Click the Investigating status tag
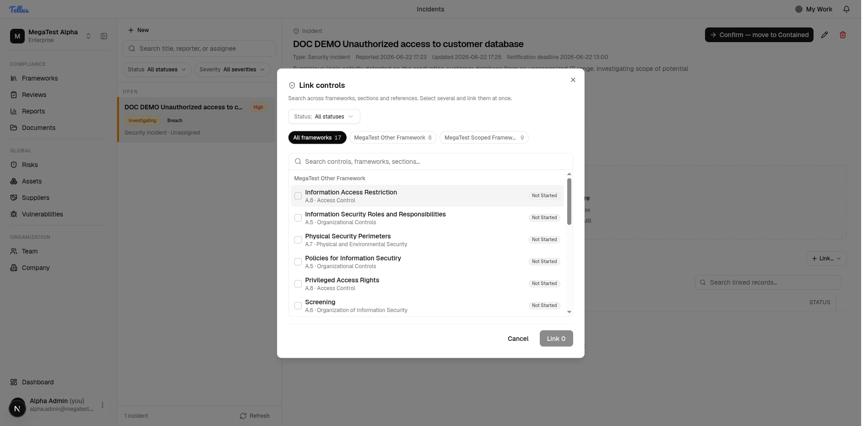Image resolution: width=868 pixels, height=426 pixels. pos(142,121)
